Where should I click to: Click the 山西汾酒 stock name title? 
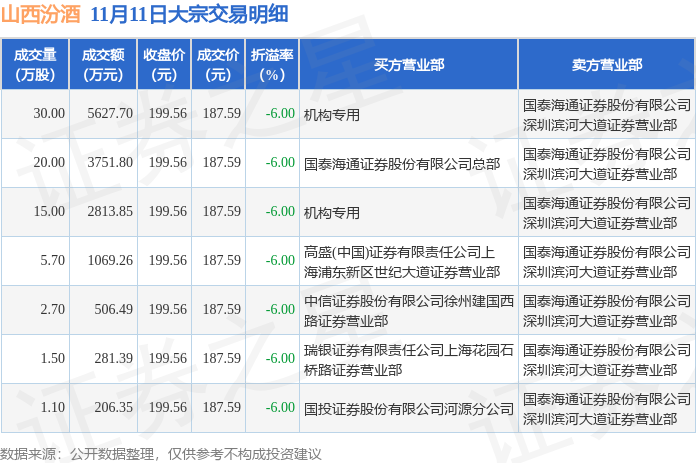click(40, 15)
